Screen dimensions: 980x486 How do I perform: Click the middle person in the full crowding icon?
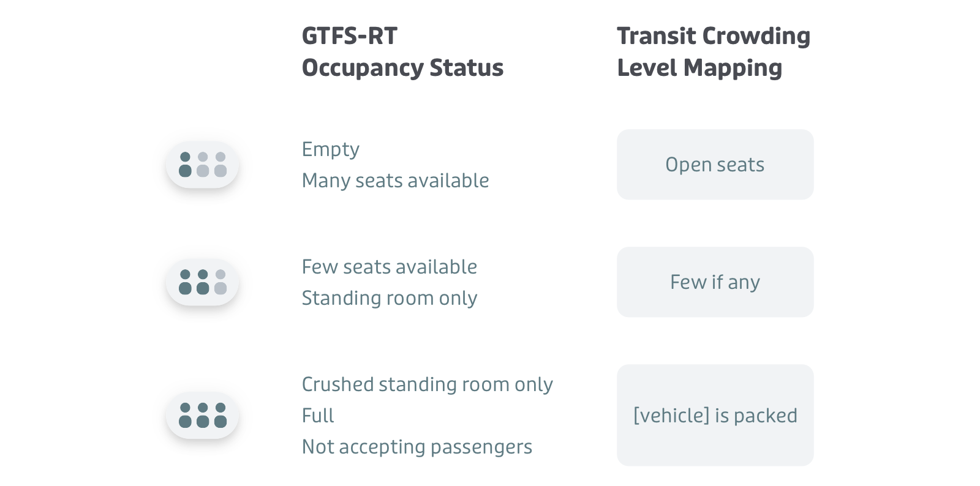pyautogui.click(x=203, y=415)
